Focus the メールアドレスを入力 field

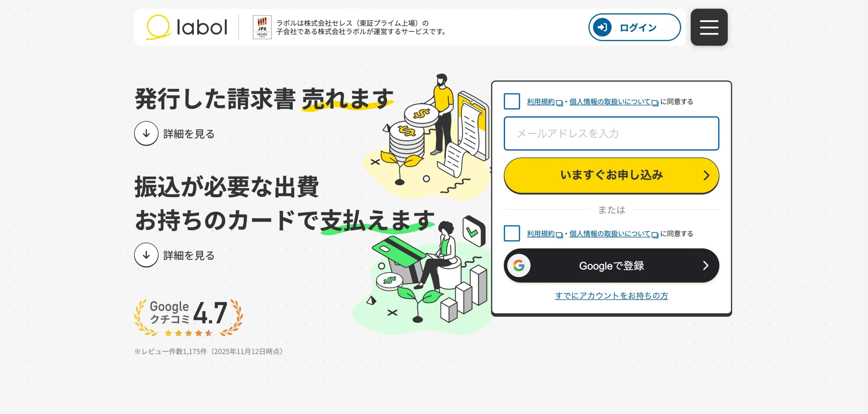(611, 133)
